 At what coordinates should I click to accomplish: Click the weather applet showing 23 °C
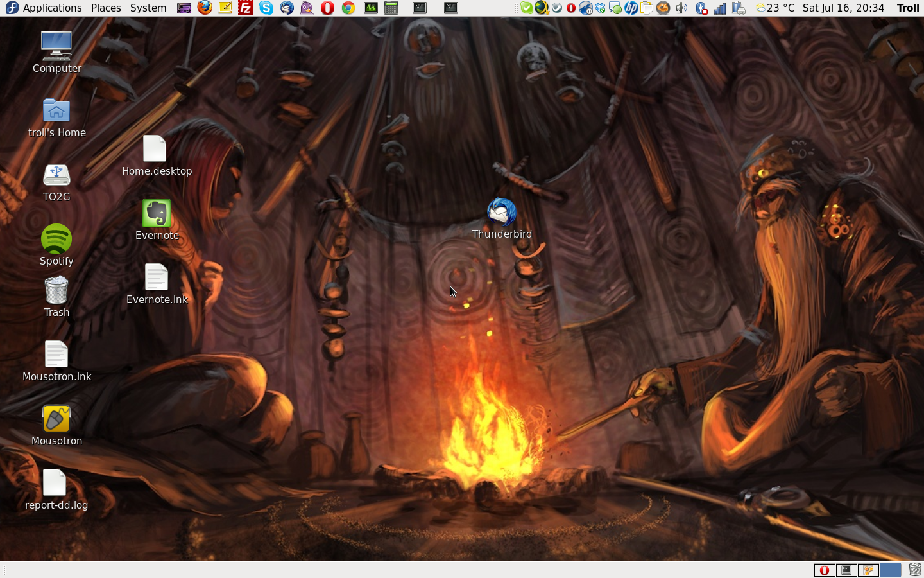[776, 8]
